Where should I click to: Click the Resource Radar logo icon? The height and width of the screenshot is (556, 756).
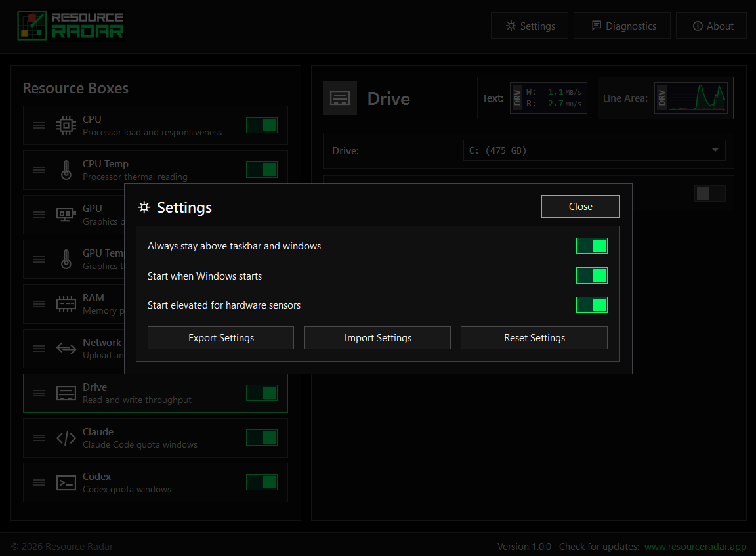[32, 26]
